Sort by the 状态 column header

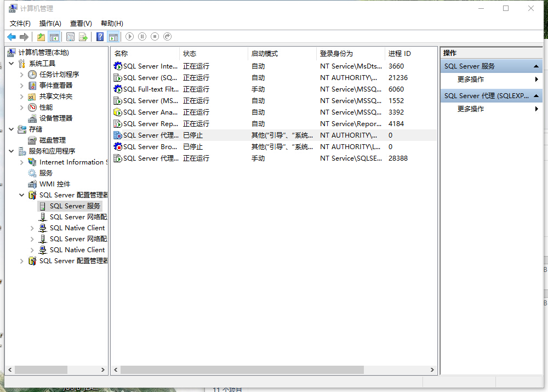[x=214, y=54]
